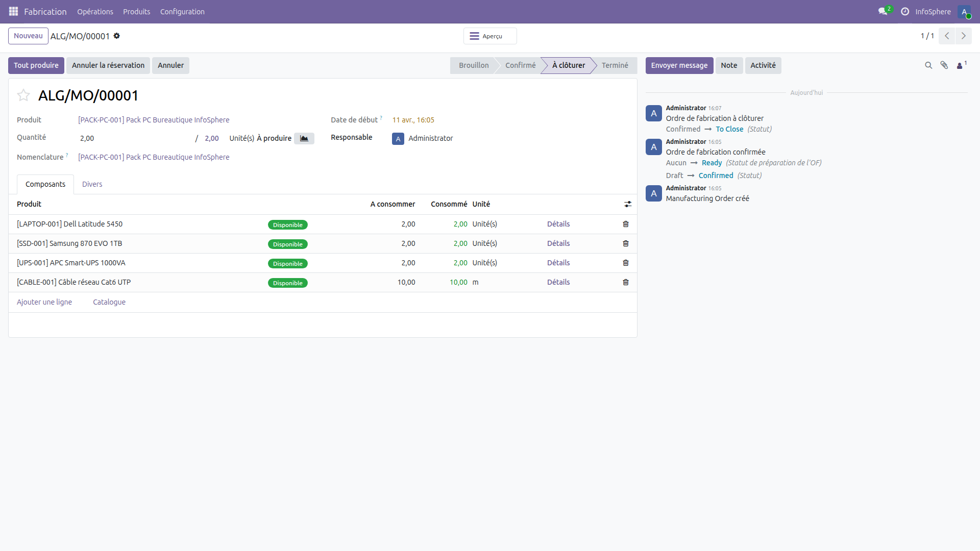Open followers list icon
Viewport: 980px width, 551px height.
(960, 65)
